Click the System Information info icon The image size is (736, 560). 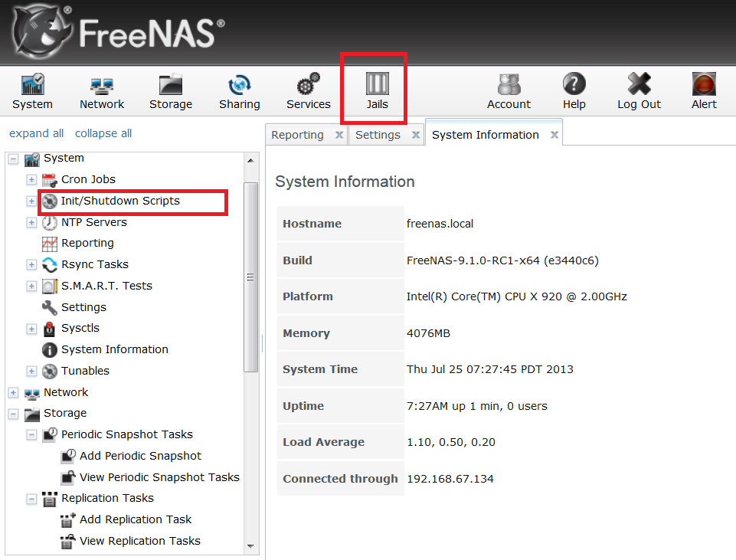[x=49, y=349]
